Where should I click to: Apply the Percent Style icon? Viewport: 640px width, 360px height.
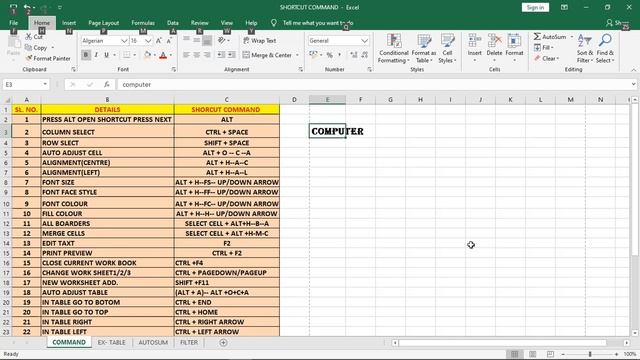pyautogui.click(x=330, y=55)
